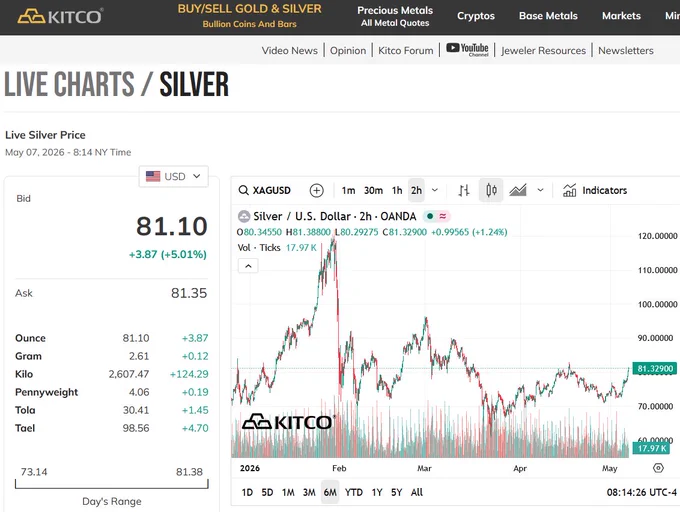Collapse the chart legend with the chevron button
680x512 pixels.
coord(248,266)
